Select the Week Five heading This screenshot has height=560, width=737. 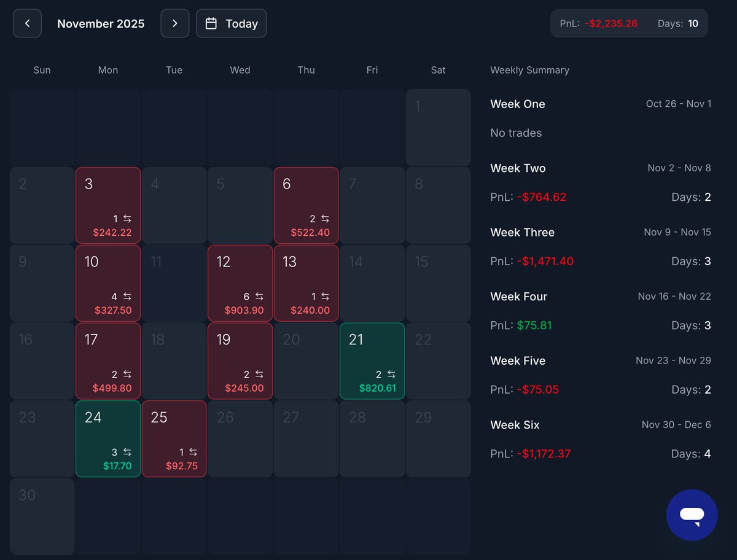[518, 360]
